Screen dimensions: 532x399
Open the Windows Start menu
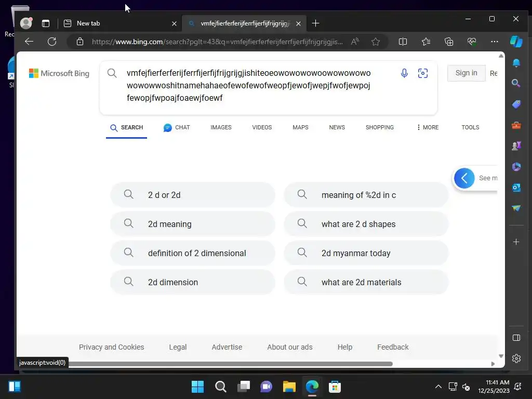click(197, 387)
